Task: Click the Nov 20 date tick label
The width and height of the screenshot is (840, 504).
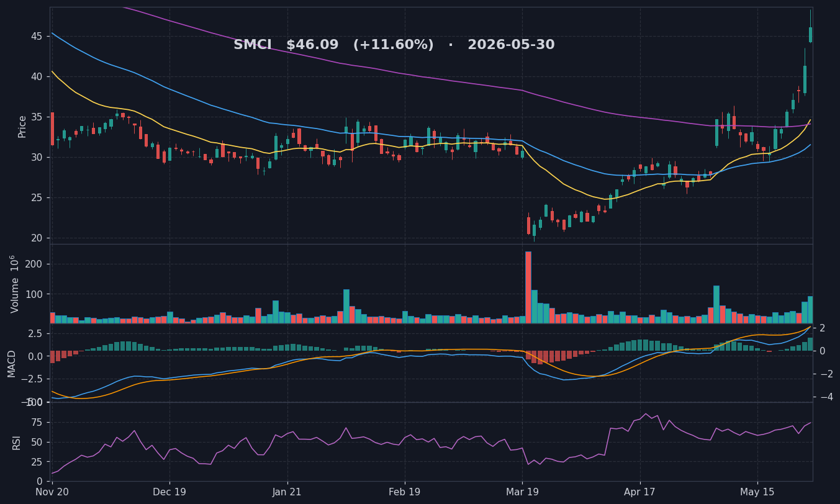Action: pos(52,492)
